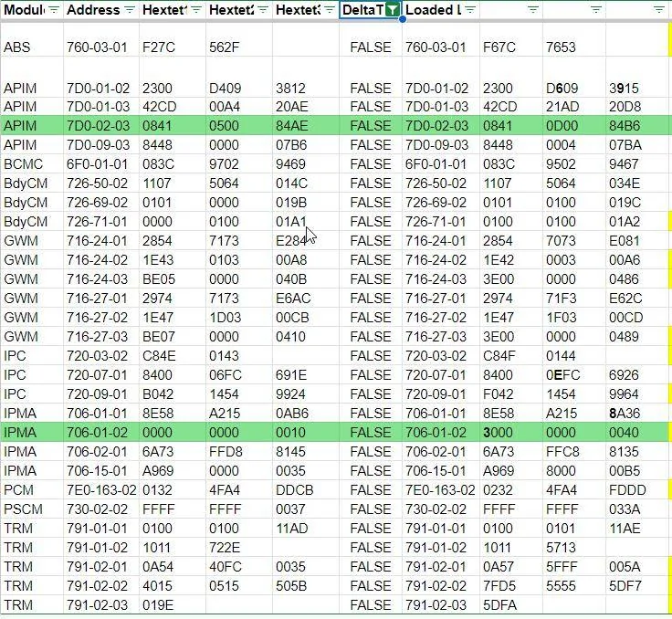The width and height of the screenshot is (672, 619).
Task: Open the active DeltaT green filter icon
Action: click(392, 9)
